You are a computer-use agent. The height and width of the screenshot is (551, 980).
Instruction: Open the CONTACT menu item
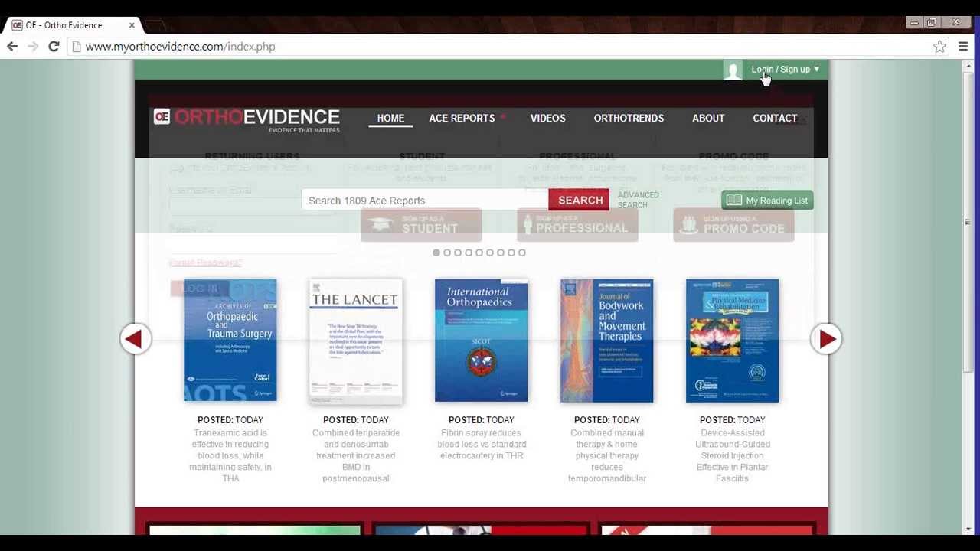point(775,118)
